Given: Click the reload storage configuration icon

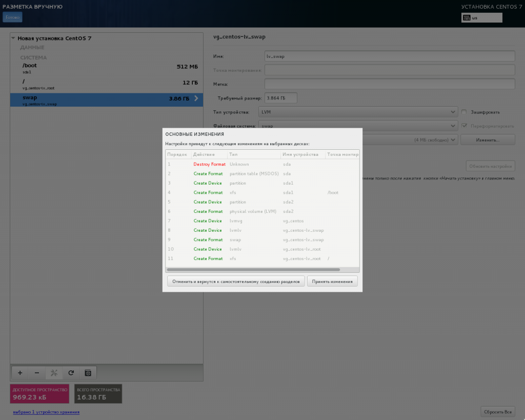Looking at the screenshot, I should pos(71,373).
